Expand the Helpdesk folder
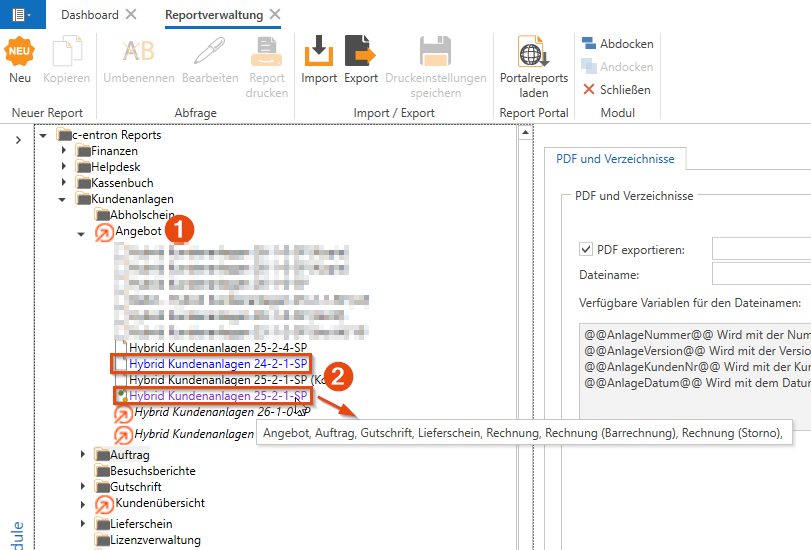The image size is (811, 550). click(64, 167)
